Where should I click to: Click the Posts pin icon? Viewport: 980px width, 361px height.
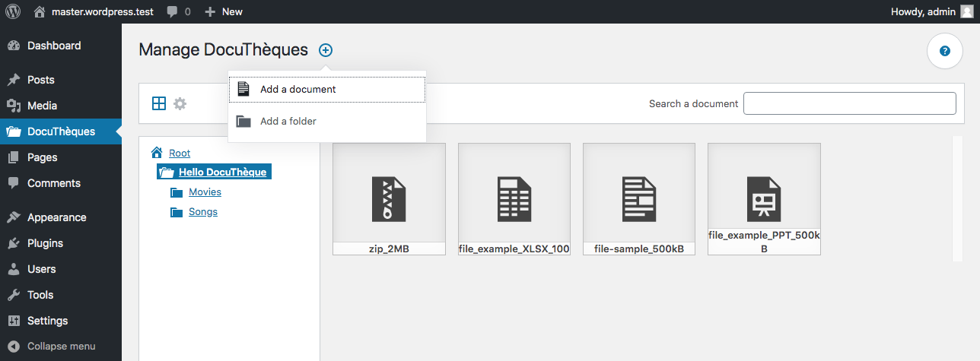click(x=14, y=80)
